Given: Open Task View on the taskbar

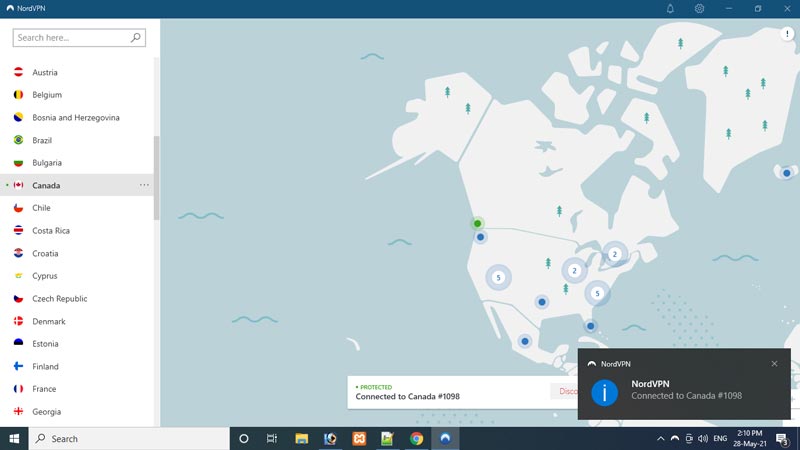Looking at the screenshot, I should [272, 439].
